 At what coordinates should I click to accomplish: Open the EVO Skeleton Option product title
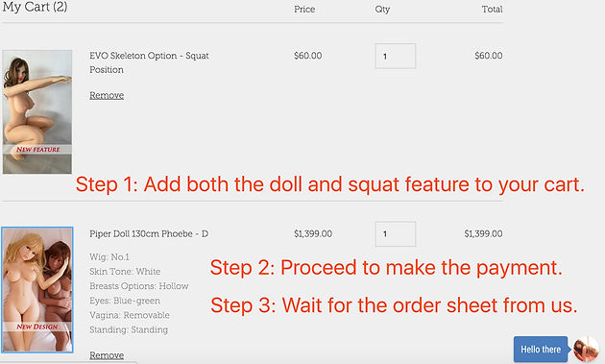(x=149, y=62)
